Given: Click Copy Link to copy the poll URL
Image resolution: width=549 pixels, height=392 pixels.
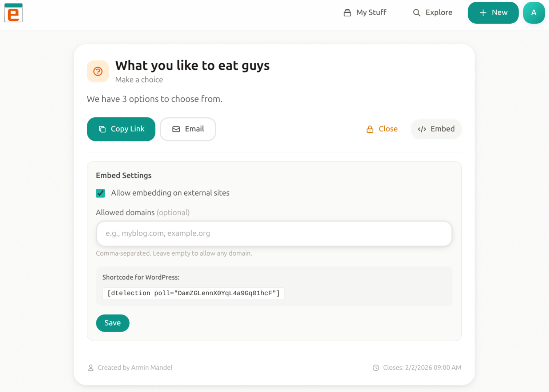Looking at the screenshot, I should (x=121, y=129).
